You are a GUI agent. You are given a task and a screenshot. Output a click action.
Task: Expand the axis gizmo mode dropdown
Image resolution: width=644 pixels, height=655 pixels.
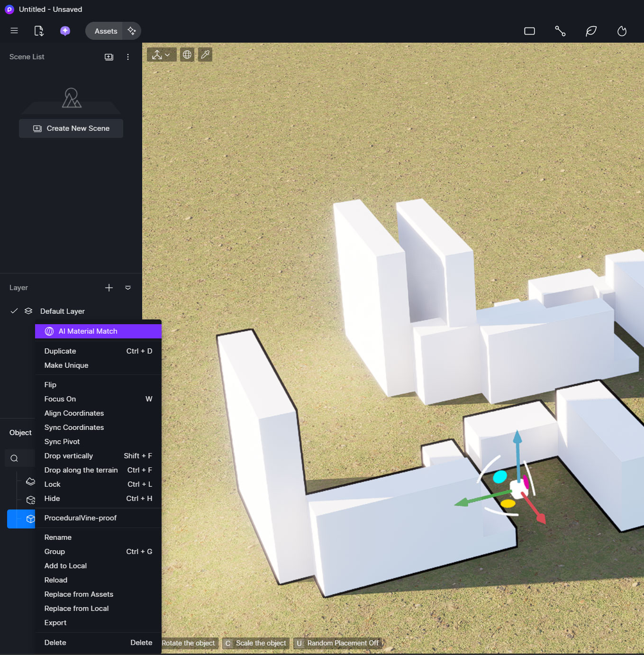point(161,55)
